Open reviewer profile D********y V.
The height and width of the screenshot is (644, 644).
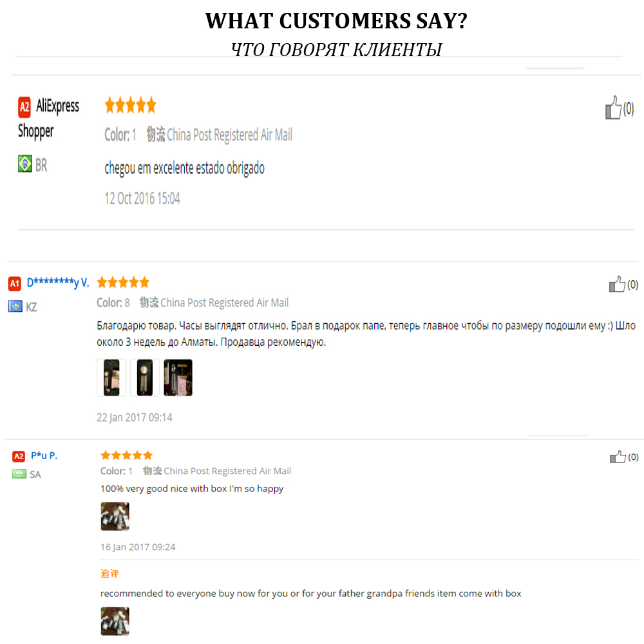58,283
